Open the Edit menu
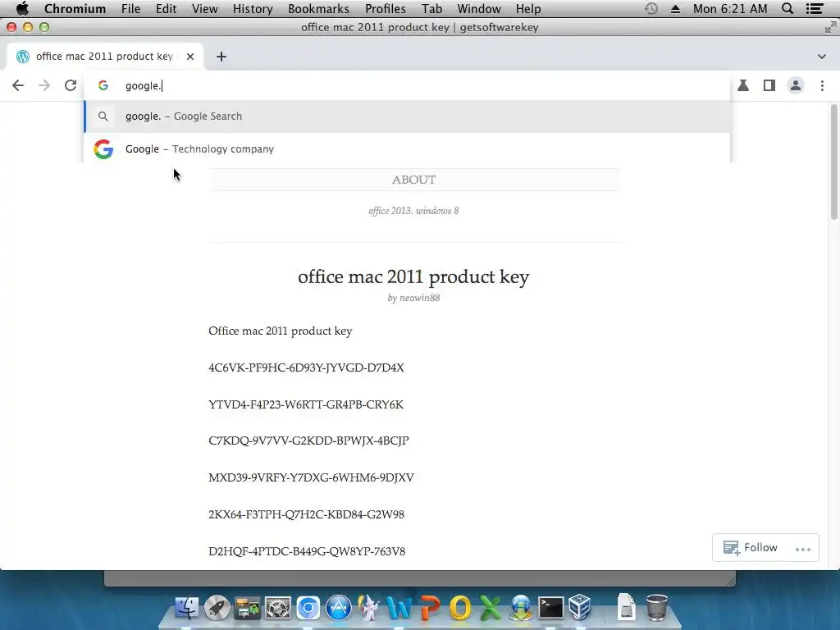Image resolution: width=840 pixels, height=630 pixels. click(x=166, y=8)
